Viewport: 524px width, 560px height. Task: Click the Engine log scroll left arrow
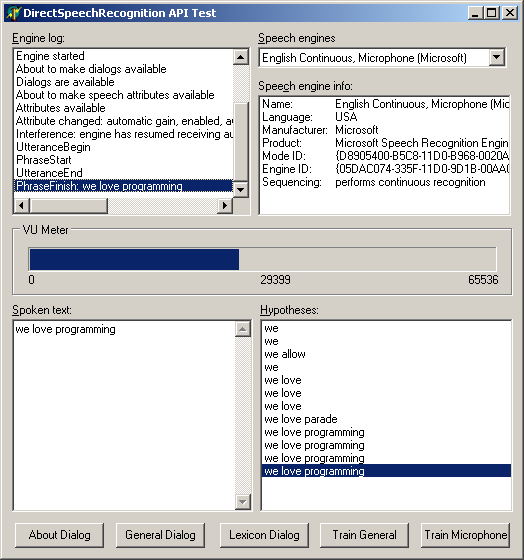[21, 205]
